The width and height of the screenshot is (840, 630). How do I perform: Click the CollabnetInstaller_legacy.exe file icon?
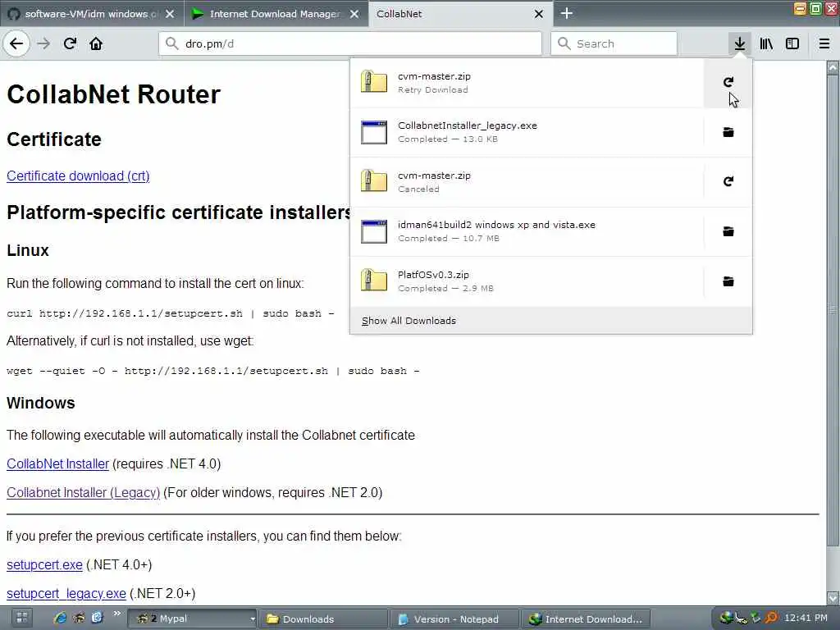click(374, 132)
